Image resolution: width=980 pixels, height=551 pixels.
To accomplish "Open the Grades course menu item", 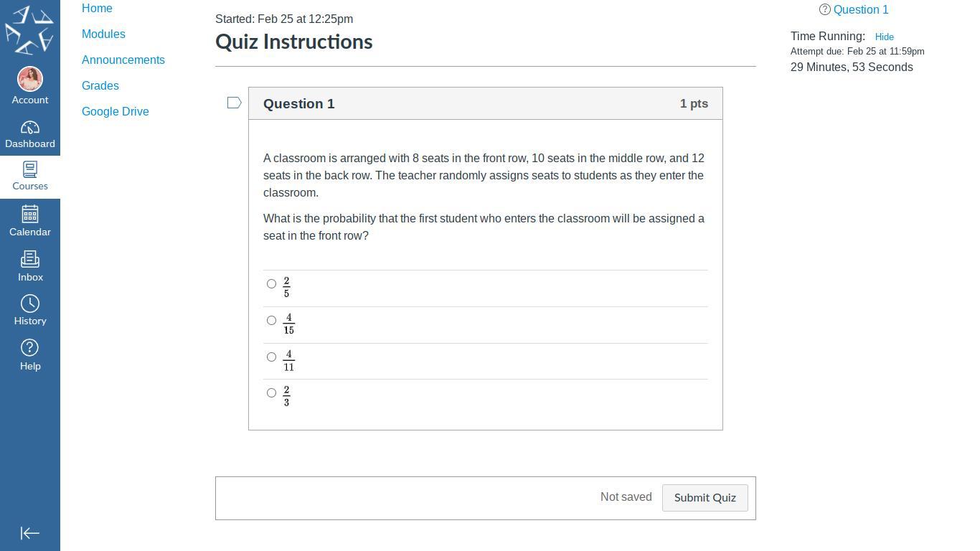I will pyautogui.click(x=100, y=86).
